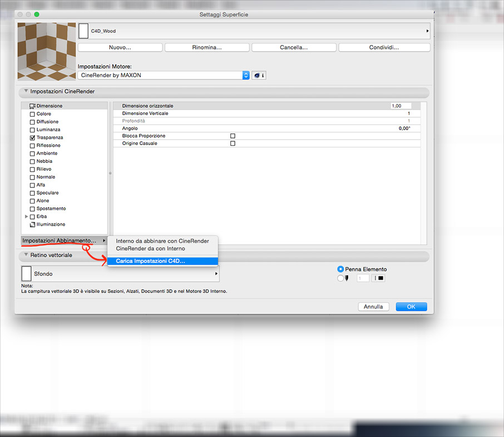Viewport: 504px width, 437px height.
Task: Enable the Riflessione channel checkbox
Action: click(32, 146)
